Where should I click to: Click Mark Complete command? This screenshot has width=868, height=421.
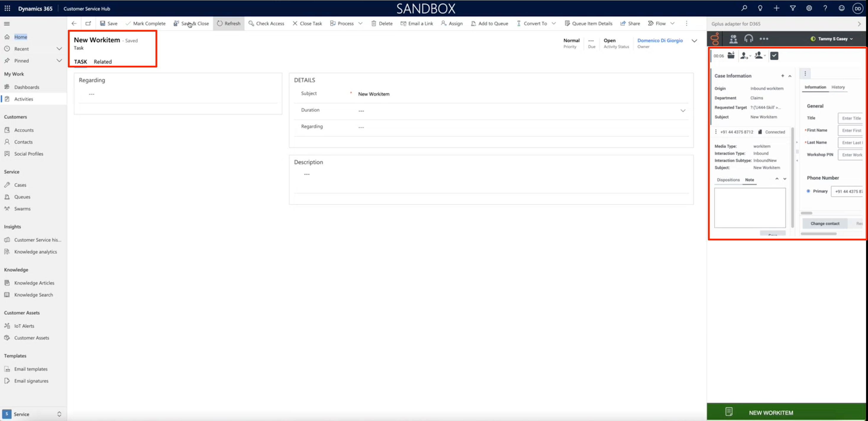(145, 23)
